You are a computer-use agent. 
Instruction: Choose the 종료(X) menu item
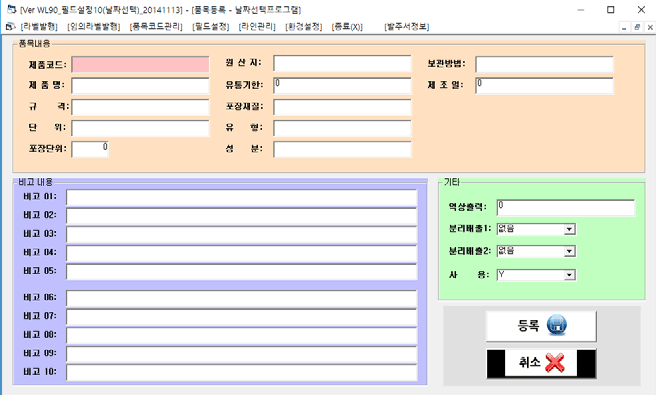click(x=347, y=27)
